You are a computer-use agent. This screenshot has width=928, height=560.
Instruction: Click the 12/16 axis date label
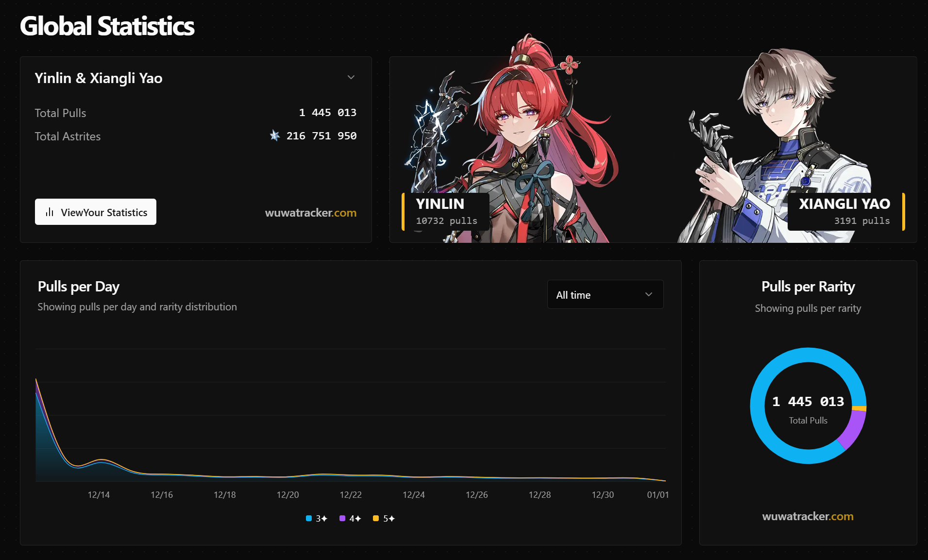point(162,494)
